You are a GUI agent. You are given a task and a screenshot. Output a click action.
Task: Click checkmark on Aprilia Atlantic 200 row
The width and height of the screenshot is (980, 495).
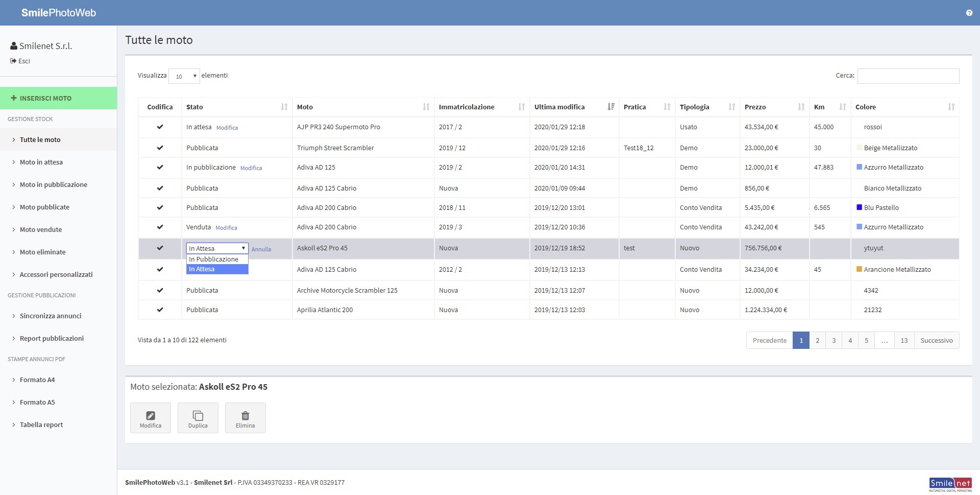160,310
